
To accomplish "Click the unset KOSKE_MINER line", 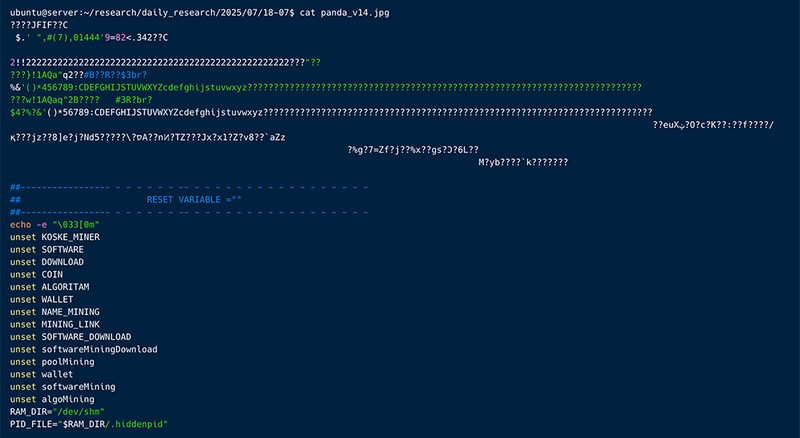I will click(x=68, y=237).
